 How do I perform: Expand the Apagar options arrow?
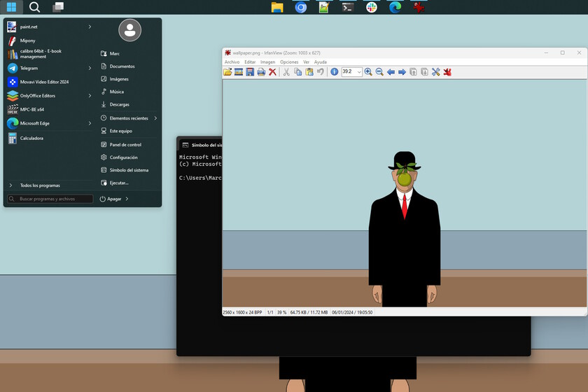[x=127, y=199]
